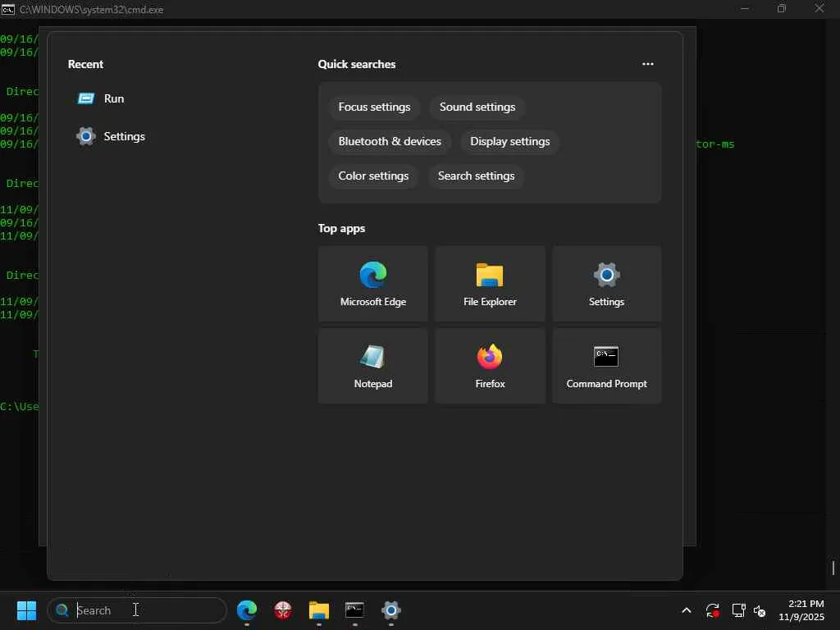Open File Explorer from the taskbar
Image resolution: width=840 pixels, height=630 pixels.
(x=319, y=610)
